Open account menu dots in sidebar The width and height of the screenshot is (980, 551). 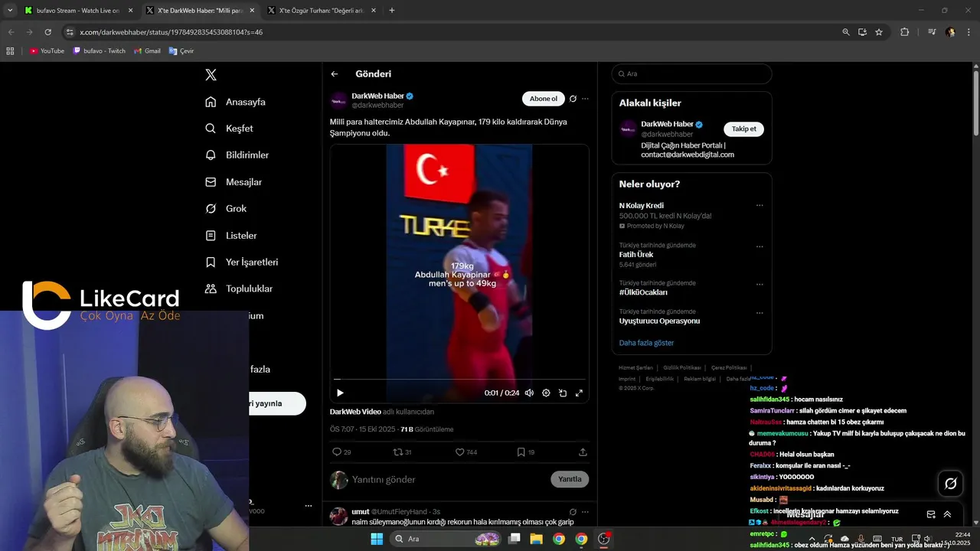[x=309, y=506]
